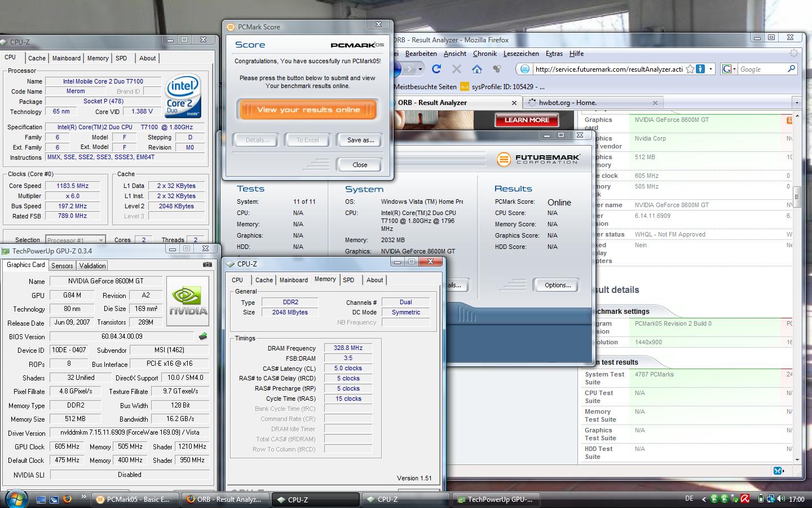Close the hwbot.org tab

click(x=655, y=103)
